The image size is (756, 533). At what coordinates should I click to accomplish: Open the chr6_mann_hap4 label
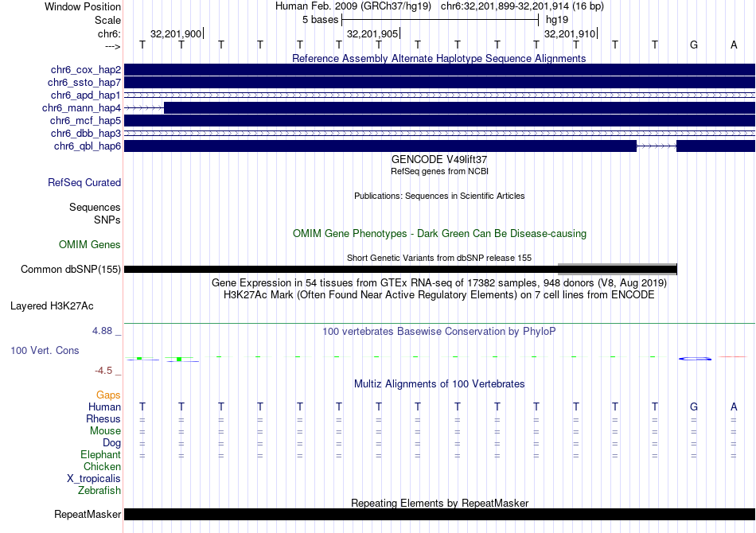(x=81, y=108)
